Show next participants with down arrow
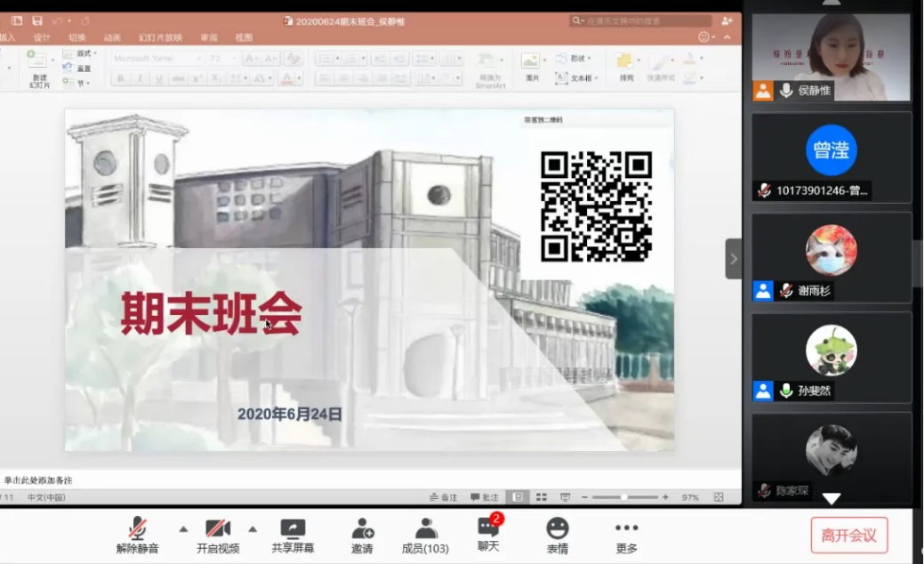 832,499
